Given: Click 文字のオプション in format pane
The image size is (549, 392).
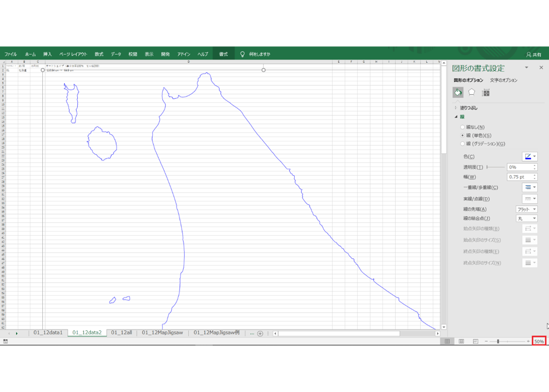Looking at the screenshot, I should coord(503,80).
